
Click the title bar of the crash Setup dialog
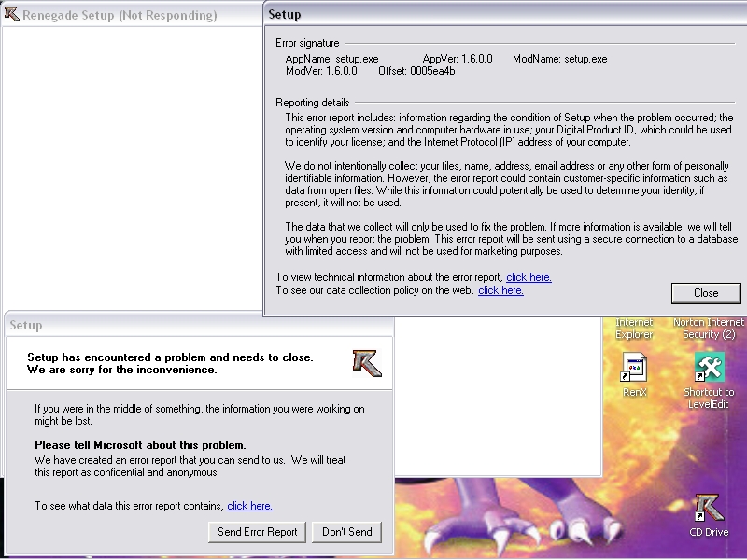click(x=187, y=326)
